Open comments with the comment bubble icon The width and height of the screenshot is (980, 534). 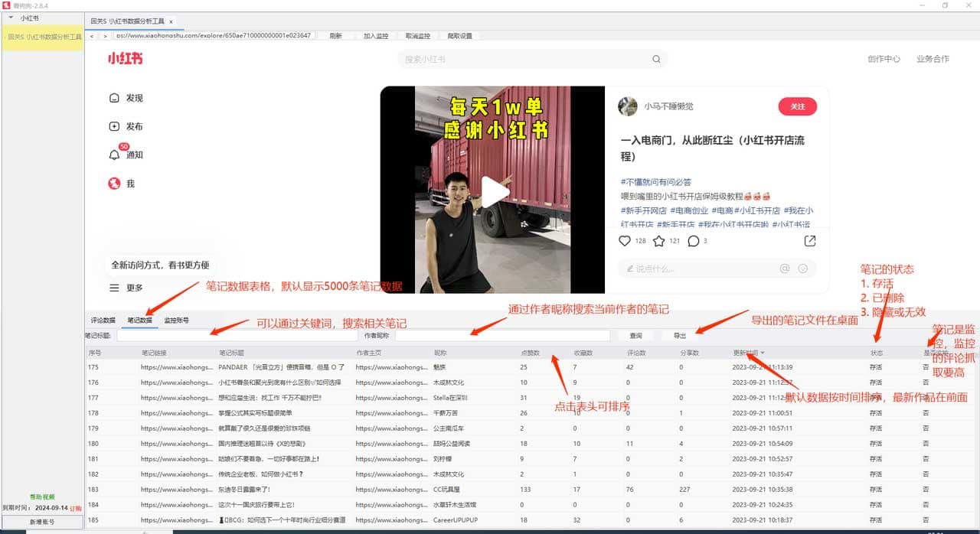(693, 240)
